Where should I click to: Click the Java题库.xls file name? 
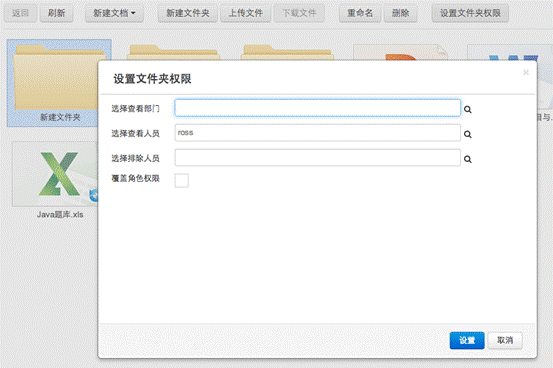60,215
